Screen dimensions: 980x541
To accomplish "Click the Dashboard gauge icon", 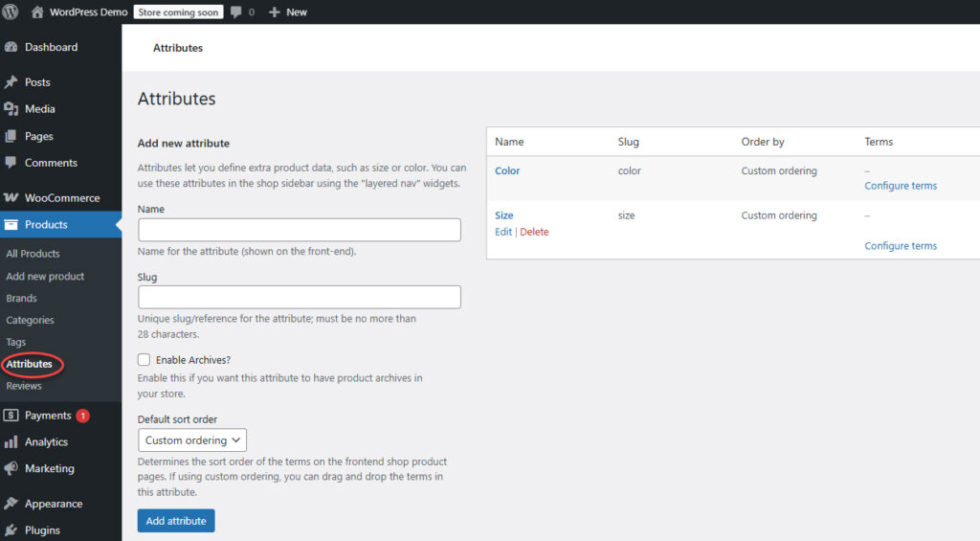I will [x=11, y=47].
